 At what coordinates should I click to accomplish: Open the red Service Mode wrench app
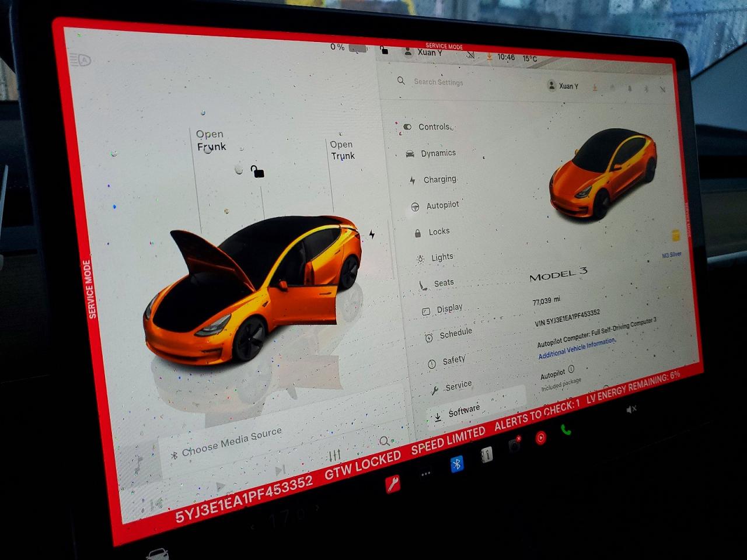point(393,484)
